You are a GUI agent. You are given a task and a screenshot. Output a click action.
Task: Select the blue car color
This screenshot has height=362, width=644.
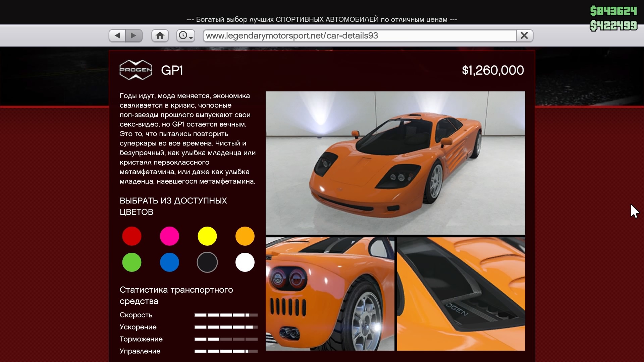[x=169, y=262]
